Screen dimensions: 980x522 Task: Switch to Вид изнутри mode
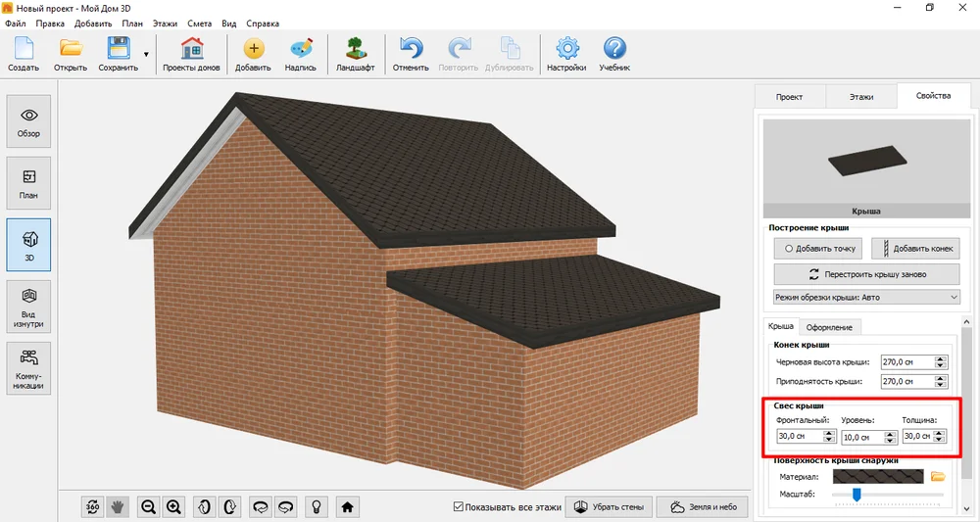28,307
